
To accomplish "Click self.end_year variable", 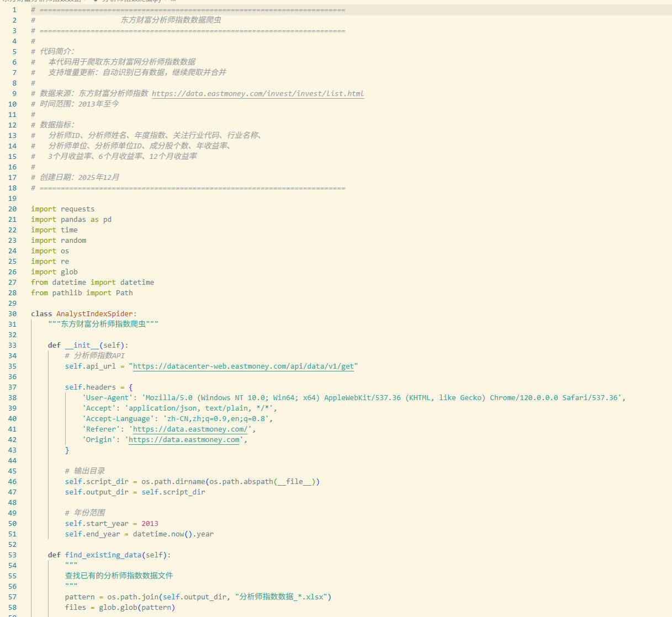I will 92,534.
